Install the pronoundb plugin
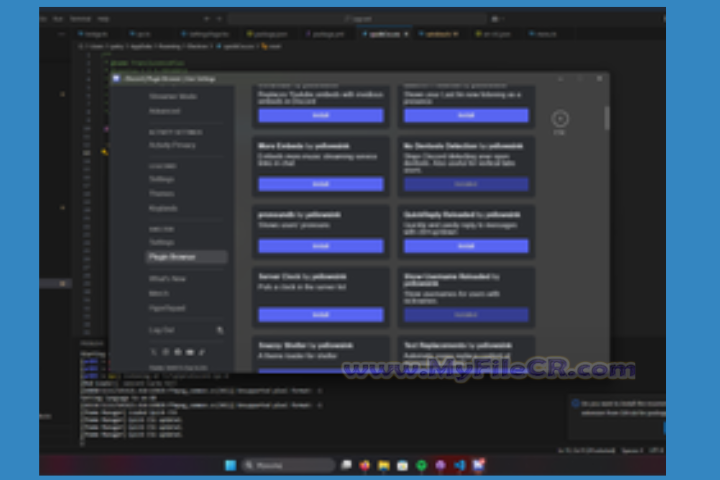 pos(321,246)
